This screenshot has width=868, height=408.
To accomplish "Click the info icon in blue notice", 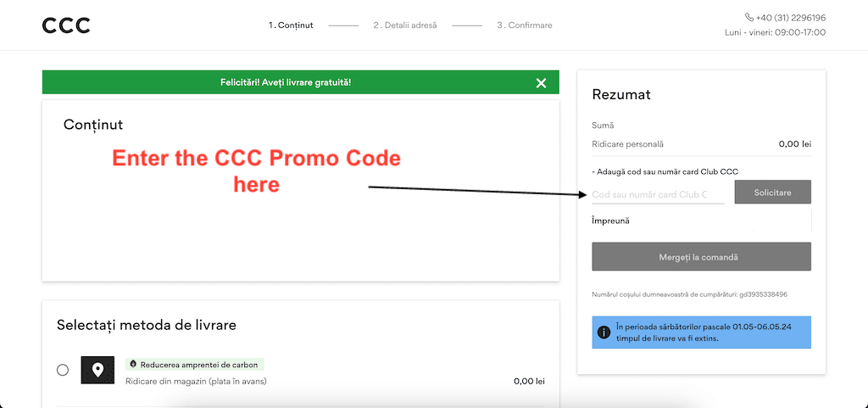I will point(604,333).
